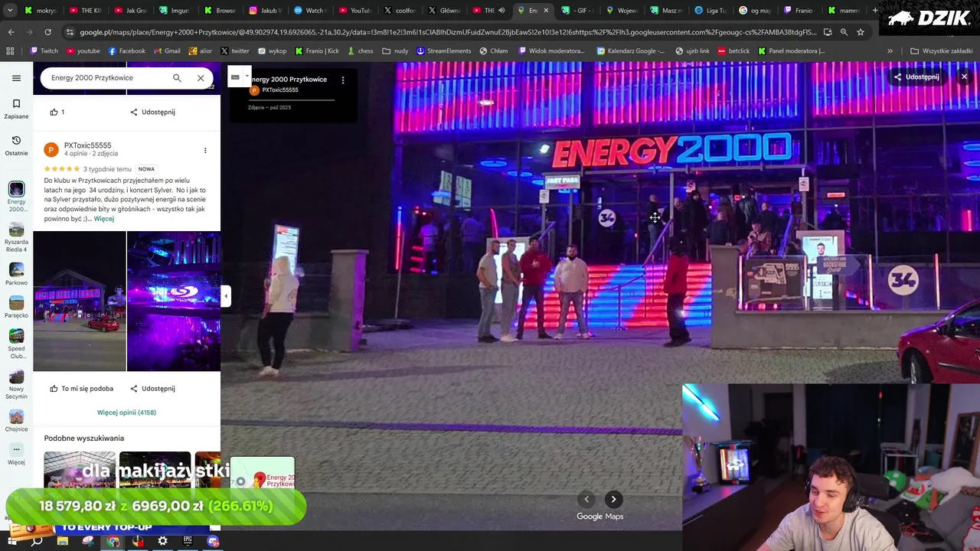Image resolution: width=980 pixels, height=551 pixels.
Task: Open review photo of purple stage lights
Action: pos(174,302)
